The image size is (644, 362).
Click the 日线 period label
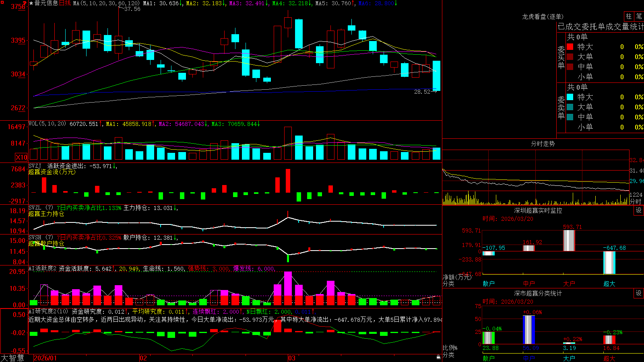pos(65,3)
